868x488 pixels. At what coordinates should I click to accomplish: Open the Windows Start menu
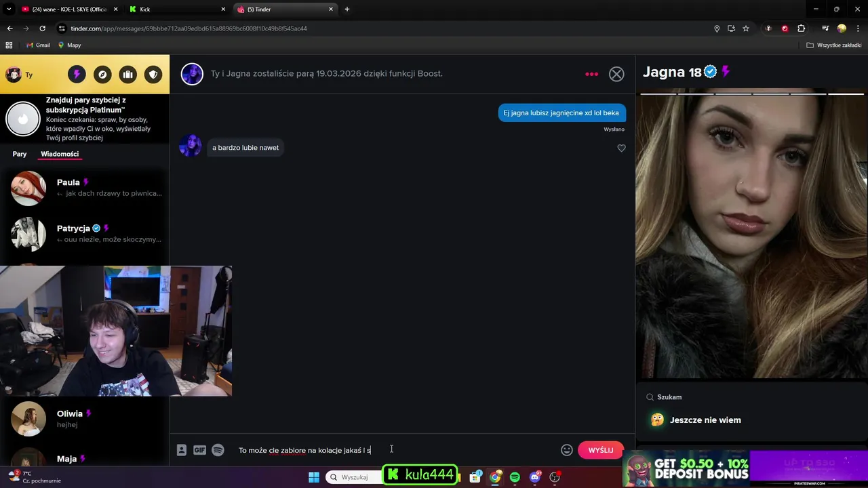tap(313, 477)
